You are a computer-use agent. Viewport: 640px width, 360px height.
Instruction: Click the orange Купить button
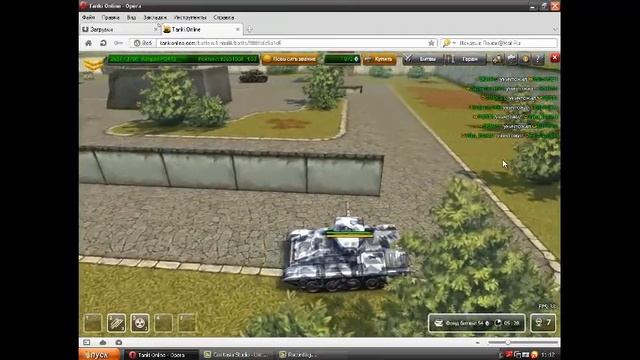coord(380,59)
